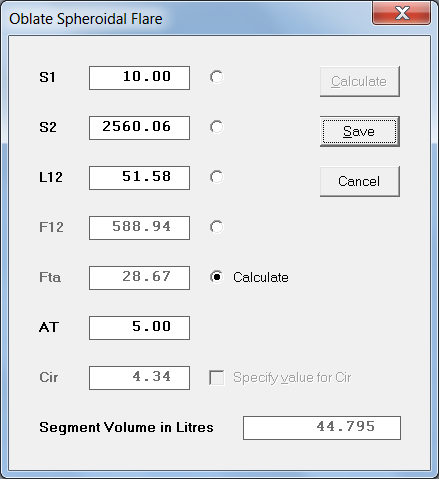Image resolution: width=439 pixels, height=479 pixels.
Task: Click the Segment Volume in Litres label
Action: point(126,427)
